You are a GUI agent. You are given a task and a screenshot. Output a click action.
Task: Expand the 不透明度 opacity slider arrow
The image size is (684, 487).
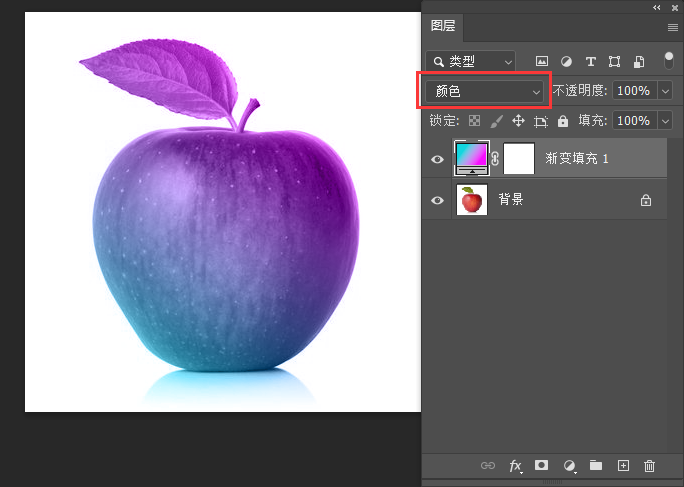[x=665, y=91]
